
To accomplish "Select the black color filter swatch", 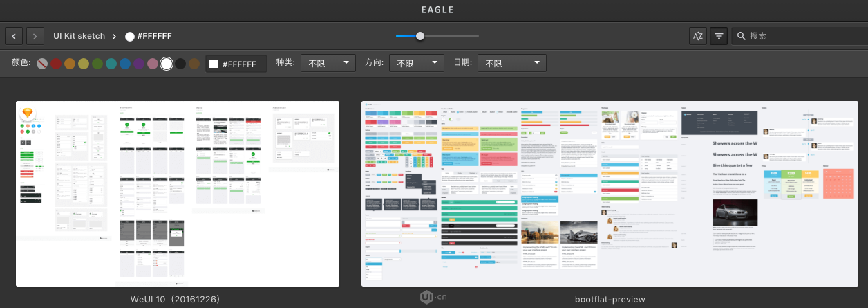I will (180, 64).
